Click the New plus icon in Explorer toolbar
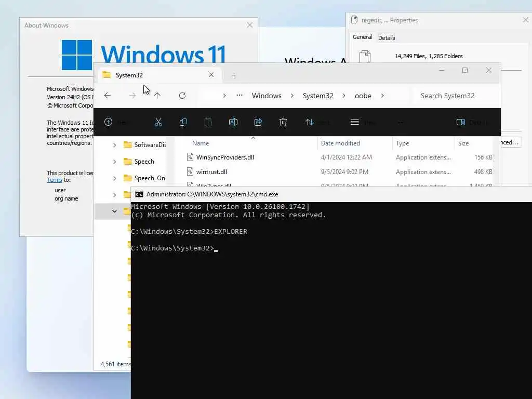This screenshot has width=532, height=399. tap(108, 122)
